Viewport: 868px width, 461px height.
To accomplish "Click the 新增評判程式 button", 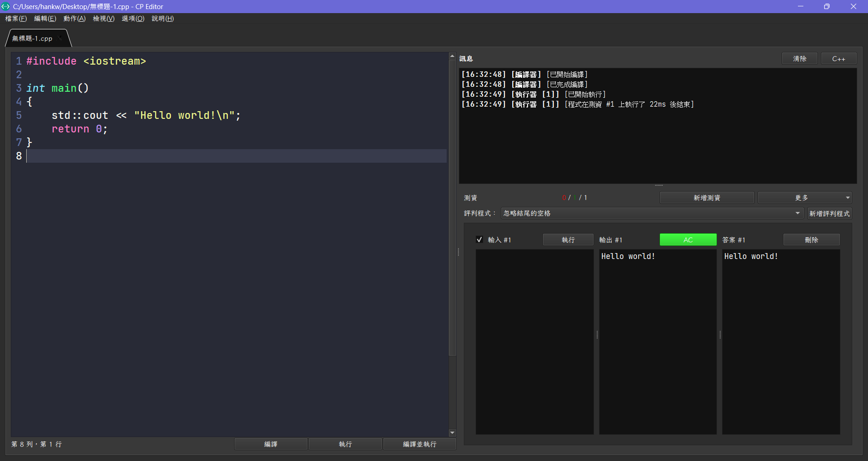I will point(830,213).
